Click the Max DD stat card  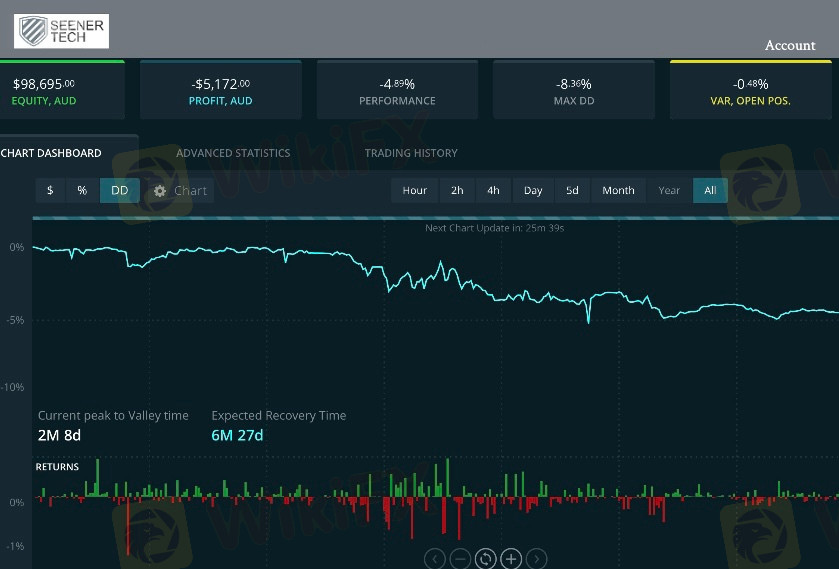click(573, 91)
